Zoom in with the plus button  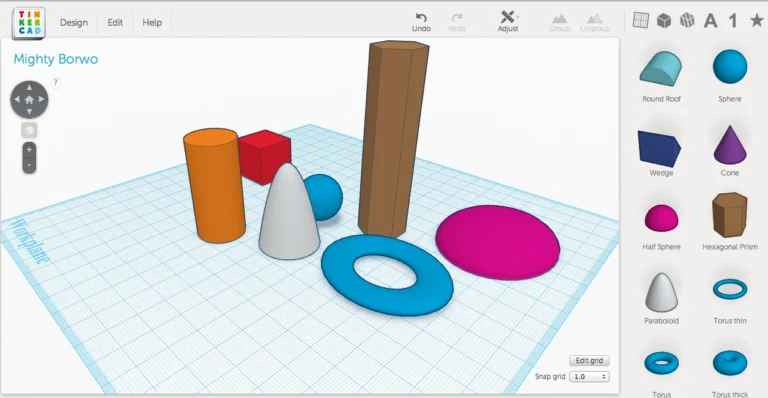coord(29,149)
